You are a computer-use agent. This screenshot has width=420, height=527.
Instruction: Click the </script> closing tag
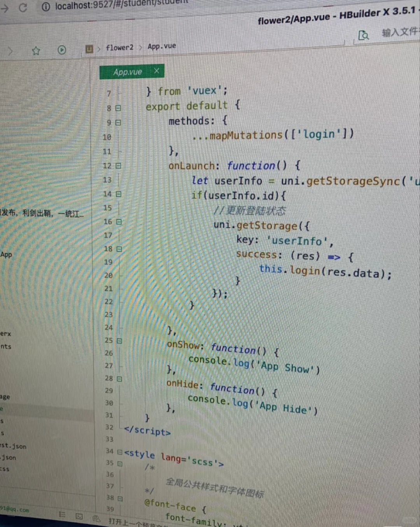click(147, 431)
